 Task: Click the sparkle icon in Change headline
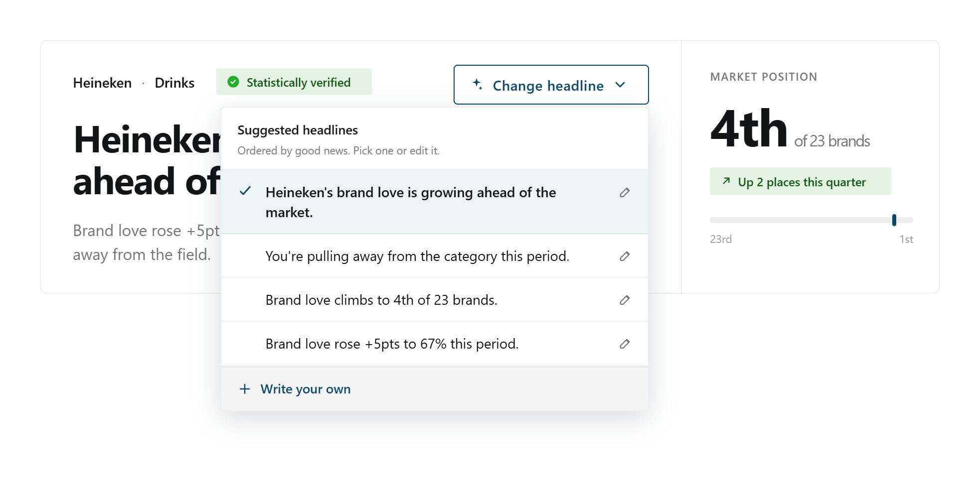[x=477, y=84]
